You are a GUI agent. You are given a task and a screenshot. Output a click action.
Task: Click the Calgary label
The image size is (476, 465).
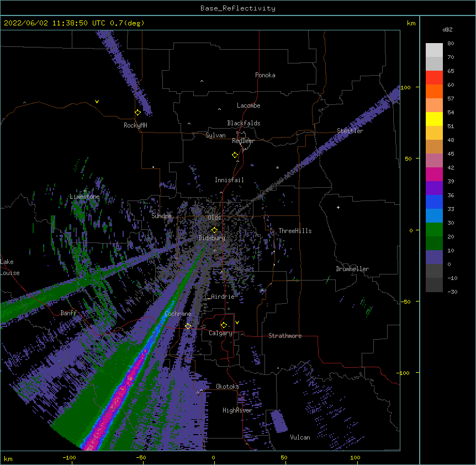pos(220,333)
